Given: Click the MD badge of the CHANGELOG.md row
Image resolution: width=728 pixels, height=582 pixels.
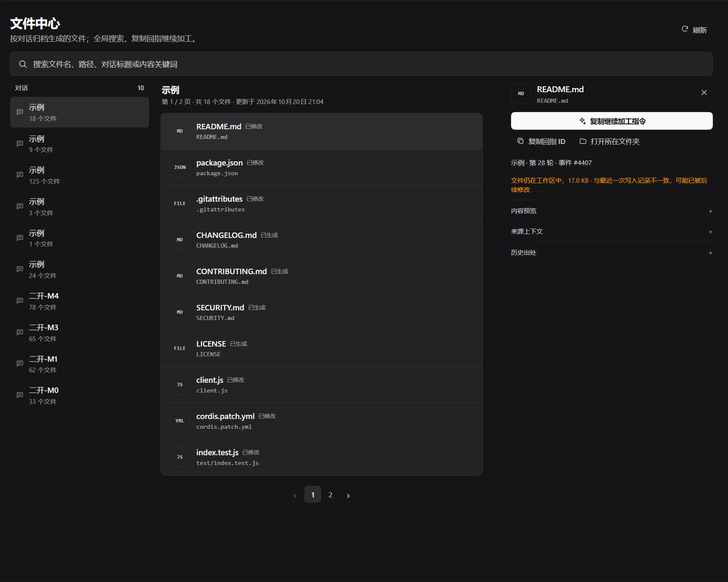Looking at the screenshot, I should click(180, 240).
